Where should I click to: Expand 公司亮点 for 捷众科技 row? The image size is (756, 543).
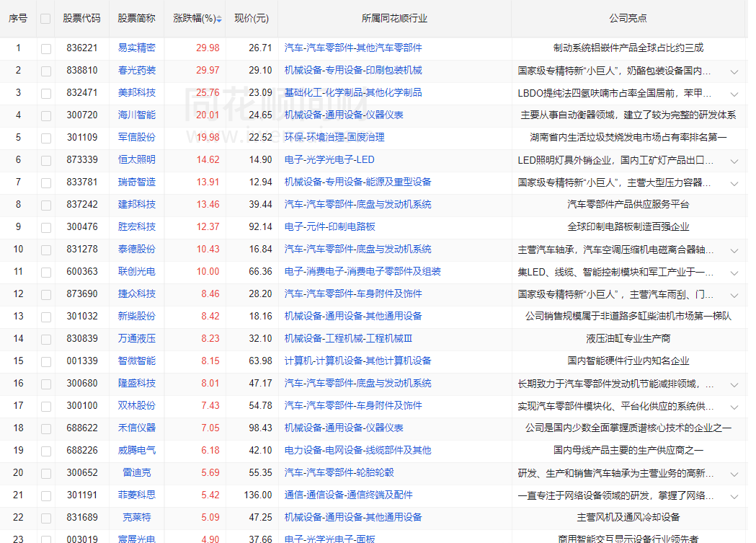pyautogui.click(x=734, y=295)
